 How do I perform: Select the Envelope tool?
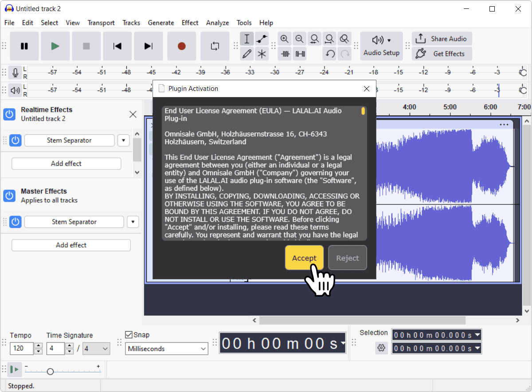tap(262, 39)
